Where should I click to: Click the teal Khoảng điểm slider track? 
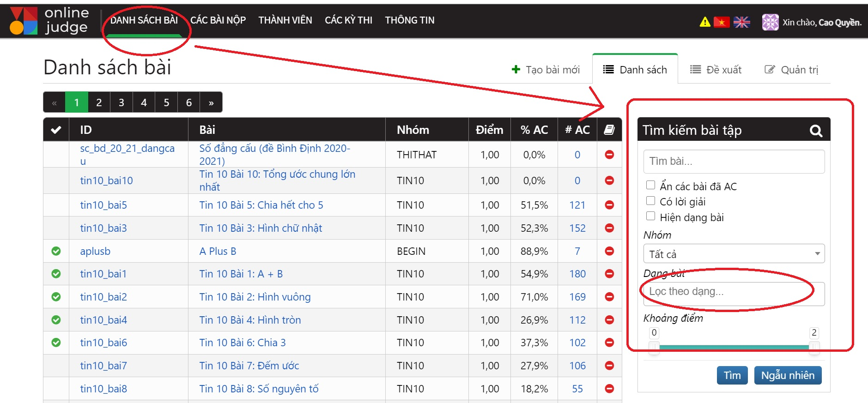tap(734, 348)
